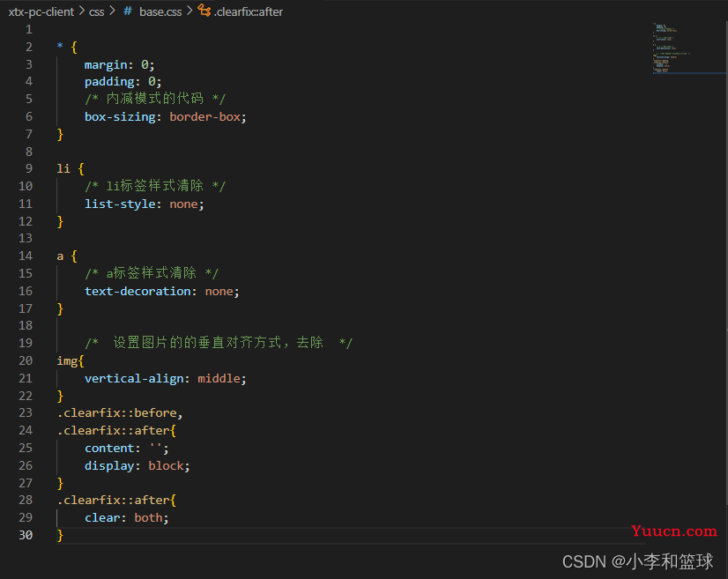Click the 'li' selector
728x579 pixels.
[63, 168]
